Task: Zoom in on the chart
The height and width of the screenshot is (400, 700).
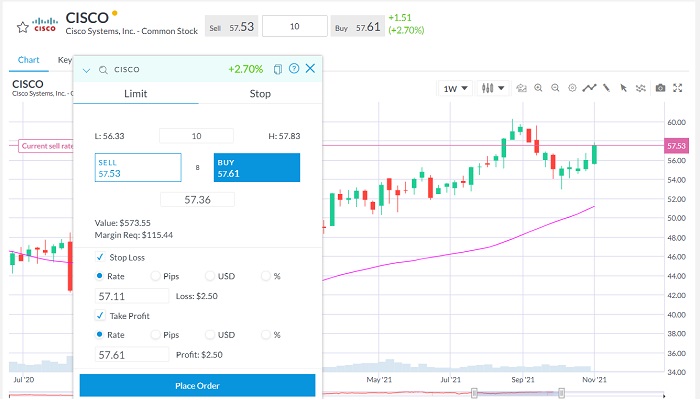Action: (x=538, y=88)
